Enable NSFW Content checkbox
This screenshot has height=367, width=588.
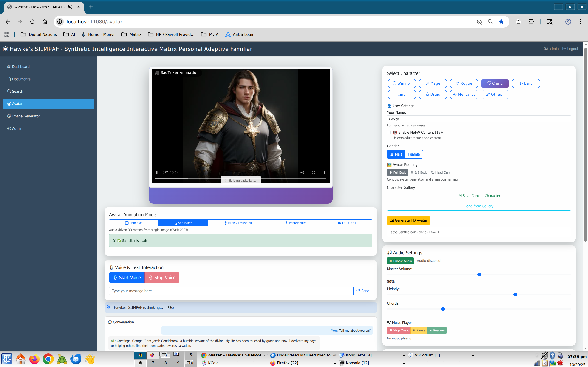pyautogui.click(x=389, y=133)
